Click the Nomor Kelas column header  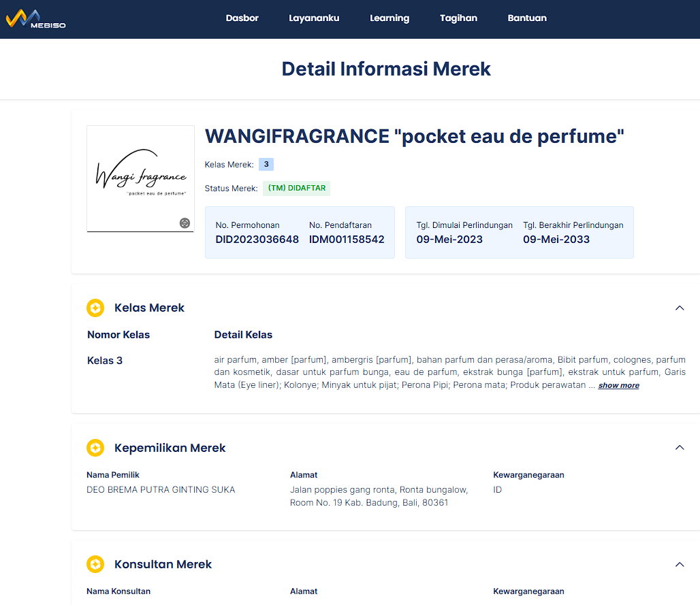(118, 335)
